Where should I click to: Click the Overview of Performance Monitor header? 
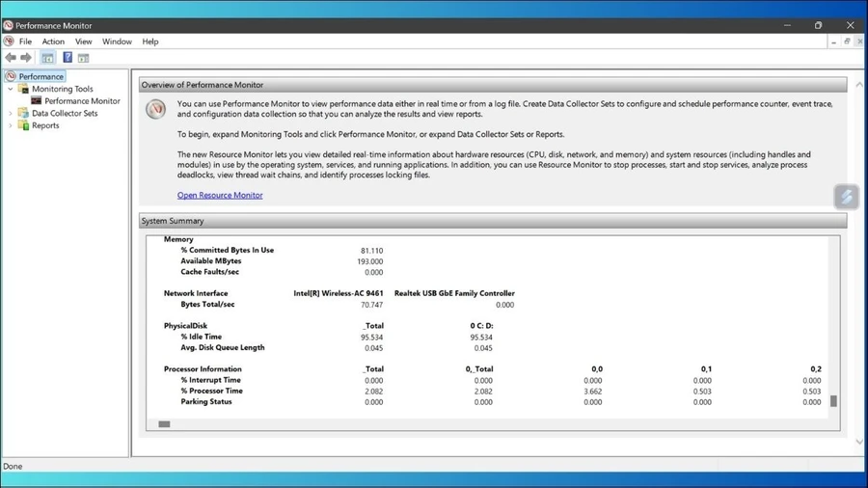click(x=493, y=85)
